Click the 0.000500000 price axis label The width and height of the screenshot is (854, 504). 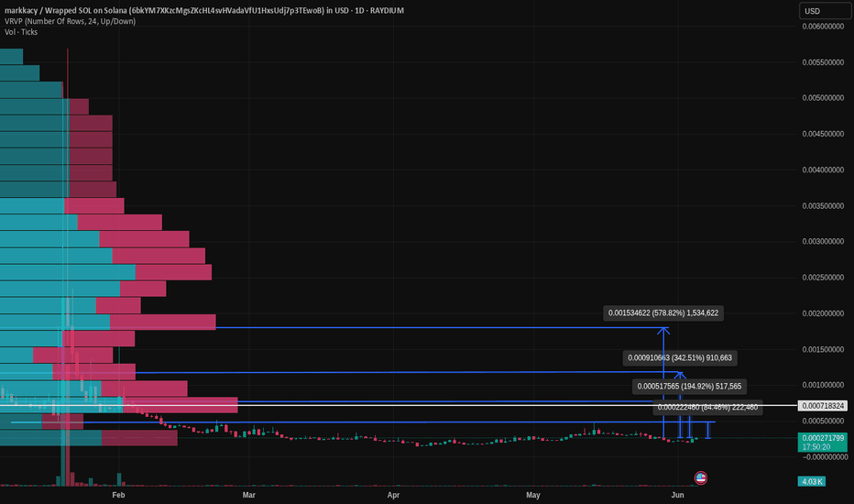coord(823,421)
